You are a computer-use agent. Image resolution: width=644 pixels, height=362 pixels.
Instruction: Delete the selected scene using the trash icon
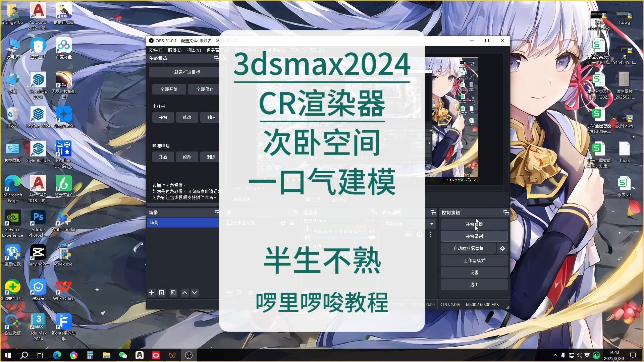pyautogui.click(x=161, y=293)
